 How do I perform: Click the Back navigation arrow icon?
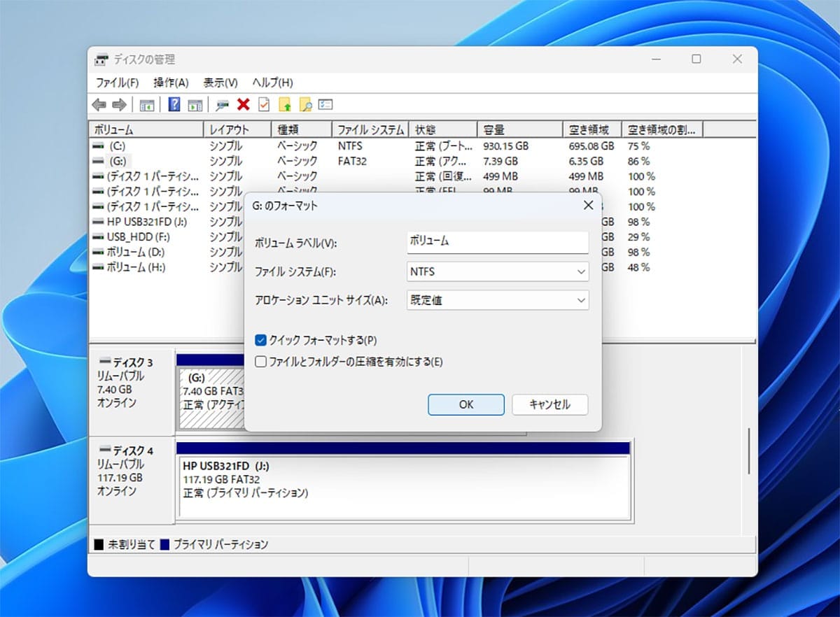(x=98, y=105)
